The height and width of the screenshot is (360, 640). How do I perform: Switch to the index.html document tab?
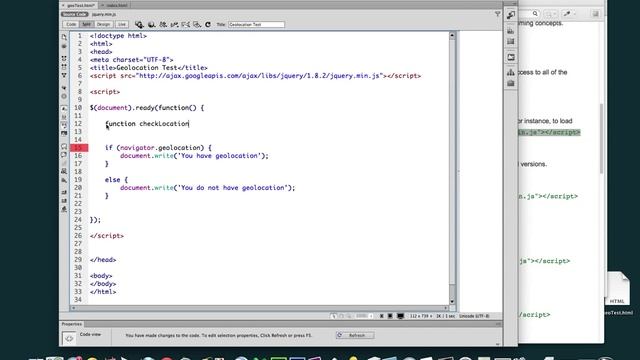click(116, 5)
